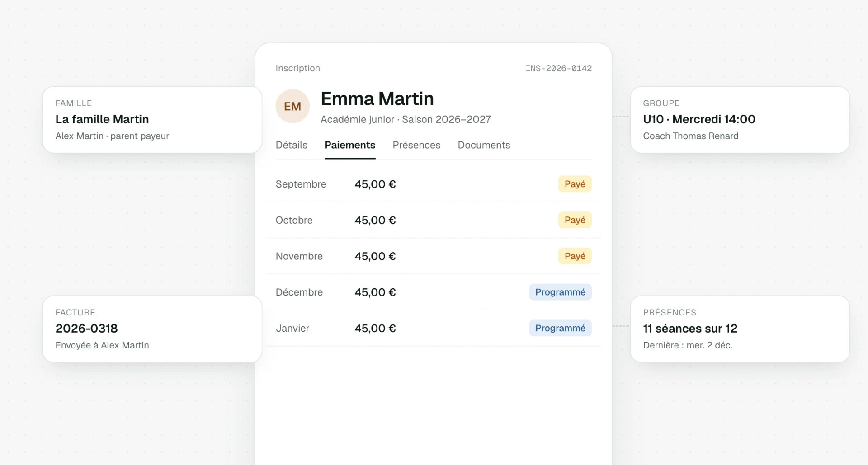Image resolution: width=868 pixels, height=465 pixels.
Task: Open the 11 séances sur 12 card
Action: pyautogui.click(x=740, y=329)
